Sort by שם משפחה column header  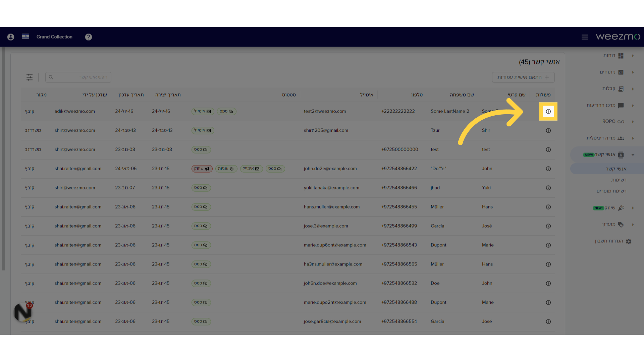click(x=462, y=95)
